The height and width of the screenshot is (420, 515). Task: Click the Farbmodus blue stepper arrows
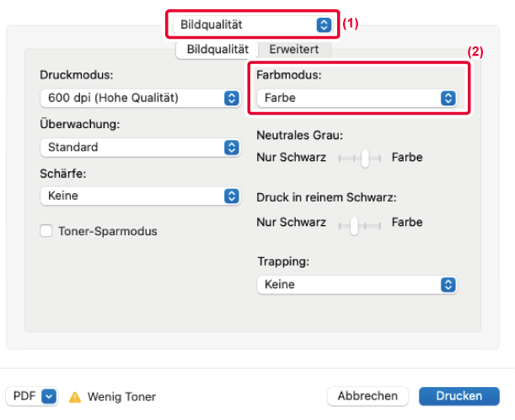pyautogui.click(x=448, y=98)
